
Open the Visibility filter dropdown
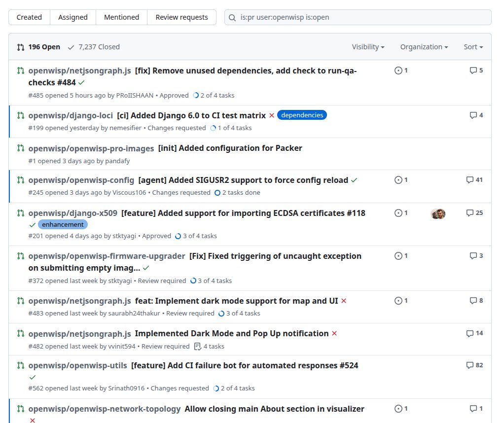point(368,47)
